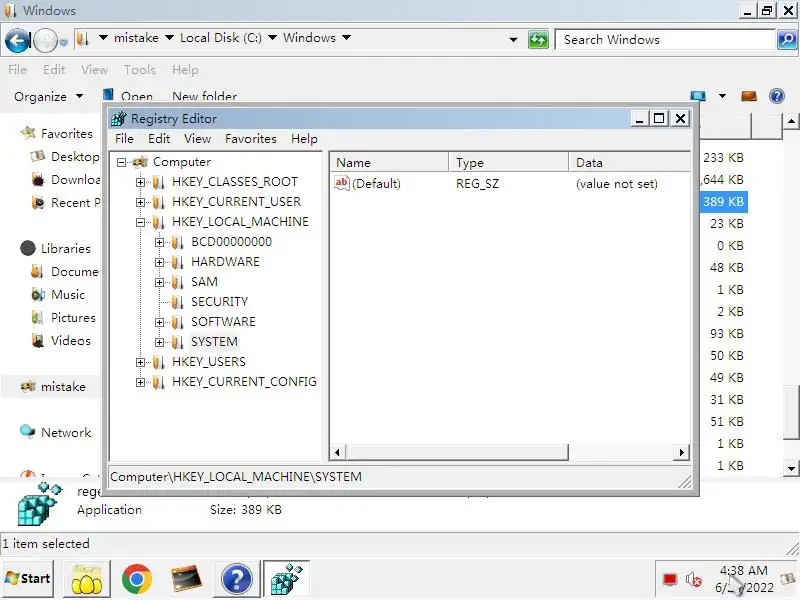Select the (Default) string value icon
The image size is (800, 600).
tap(341, 183)
